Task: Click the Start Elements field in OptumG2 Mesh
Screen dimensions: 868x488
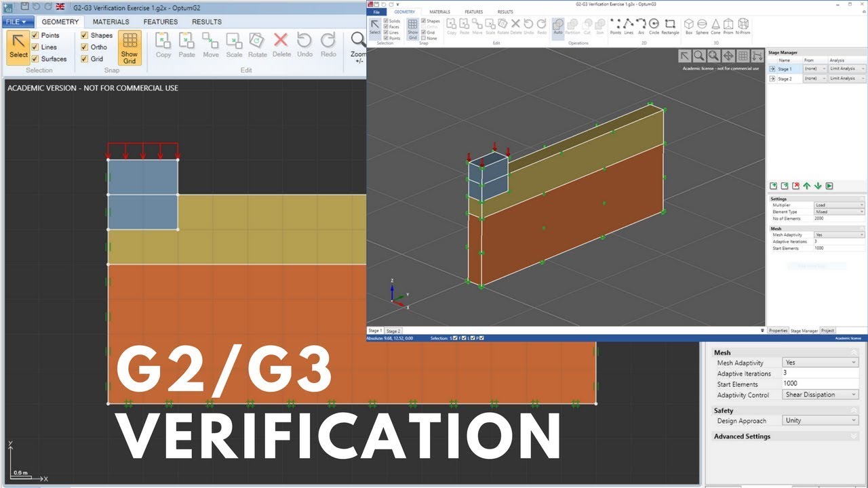Action: pyautogui.click(x=821, y=384)
